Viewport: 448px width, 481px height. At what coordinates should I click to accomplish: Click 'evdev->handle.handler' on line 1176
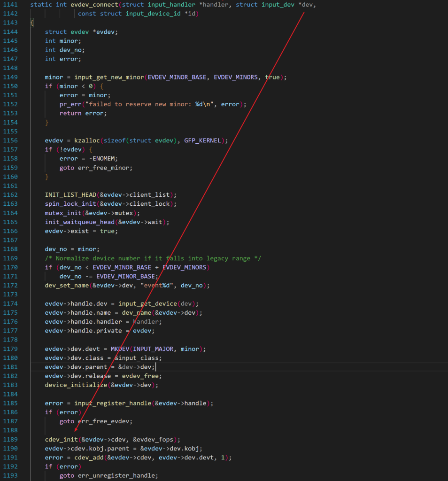tap(84, 322)
